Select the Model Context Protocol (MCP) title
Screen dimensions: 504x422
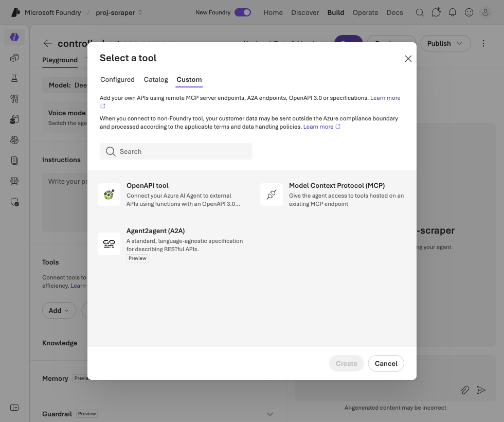click(x=336, y=186)
